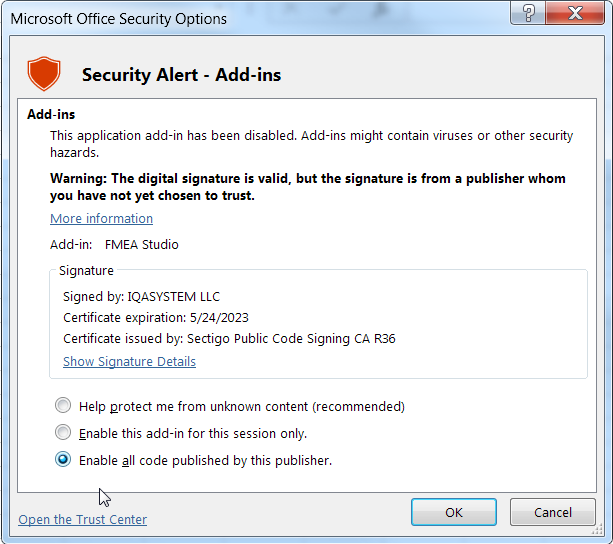Open the More information link
This screenshot has width=613, height=544.
pyautogui.click(x=101, y=218)
